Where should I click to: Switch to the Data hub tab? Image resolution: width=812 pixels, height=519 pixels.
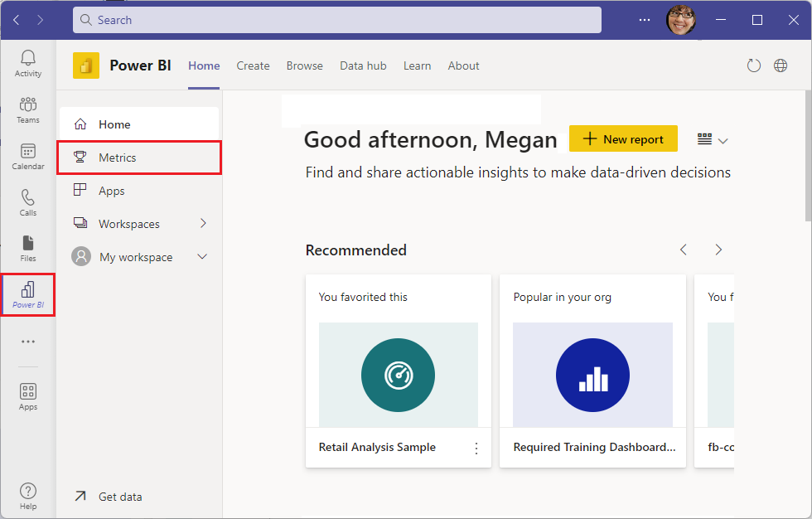pyautogui.click(x=363, y=65)
